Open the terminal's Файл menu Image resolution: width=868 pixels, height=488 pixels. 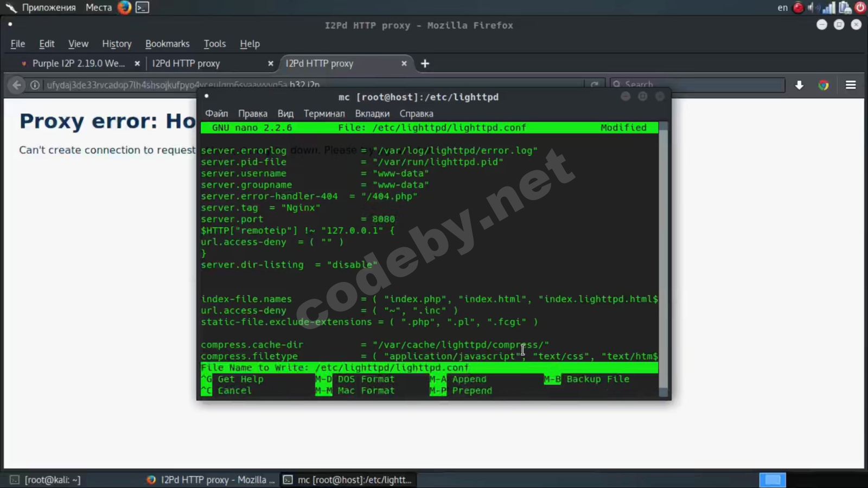(216, 114)
